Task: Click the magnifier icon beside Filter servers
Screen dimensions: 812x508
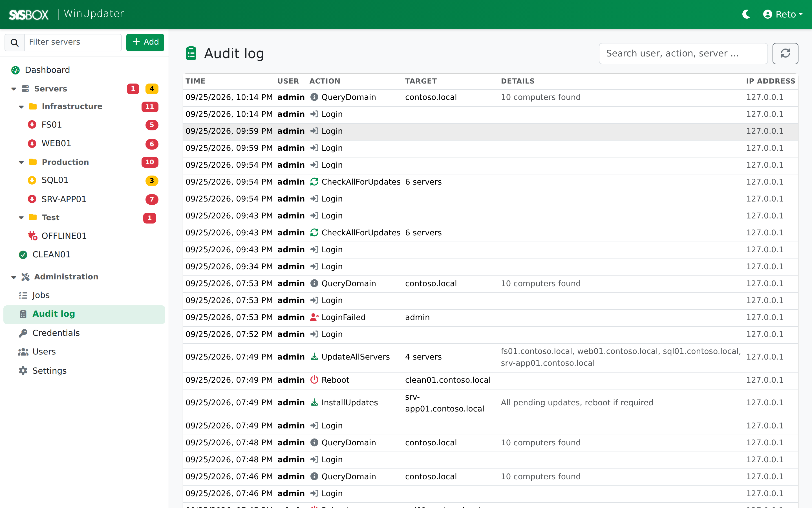Action: [x=14, y=42]
